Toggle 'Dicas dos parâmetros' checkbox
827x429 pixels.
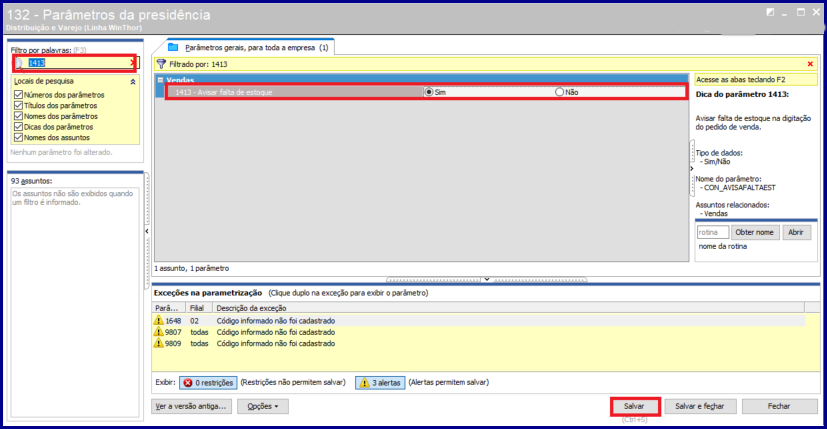point(18,127)
